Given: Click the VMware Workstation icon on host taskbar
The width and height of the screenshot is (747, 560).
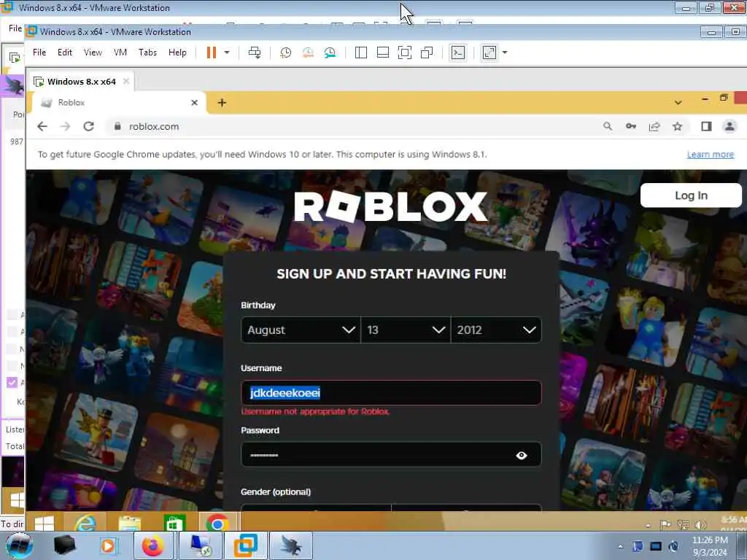Looking at the screenshot, I should tap(246, 545).
